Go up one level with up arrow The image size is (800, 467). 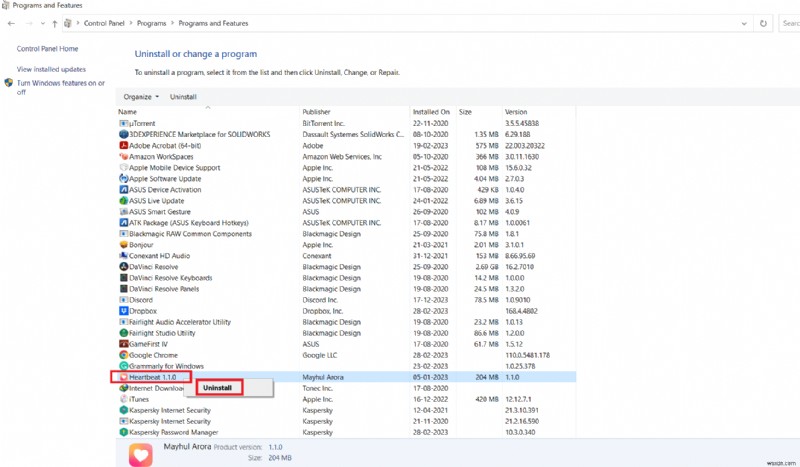pyautogui.click(x=55, y=23)
